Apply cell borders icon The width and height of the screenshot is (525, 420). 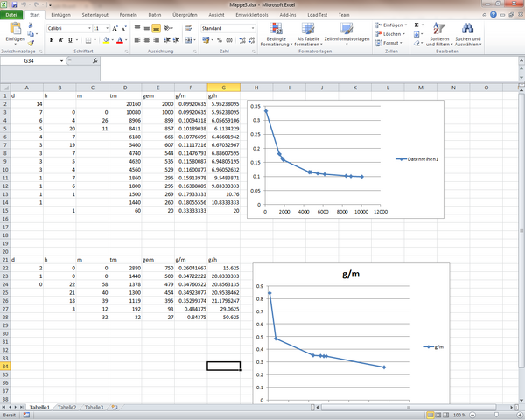(x=88, y=40)
